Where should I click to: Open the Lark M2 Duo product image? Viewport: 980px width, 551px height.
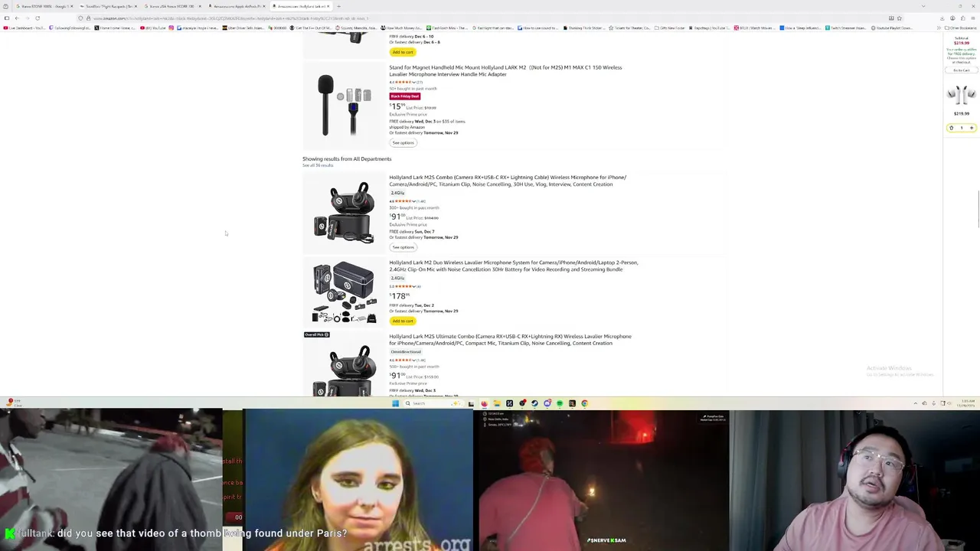[x=344, y=292]
